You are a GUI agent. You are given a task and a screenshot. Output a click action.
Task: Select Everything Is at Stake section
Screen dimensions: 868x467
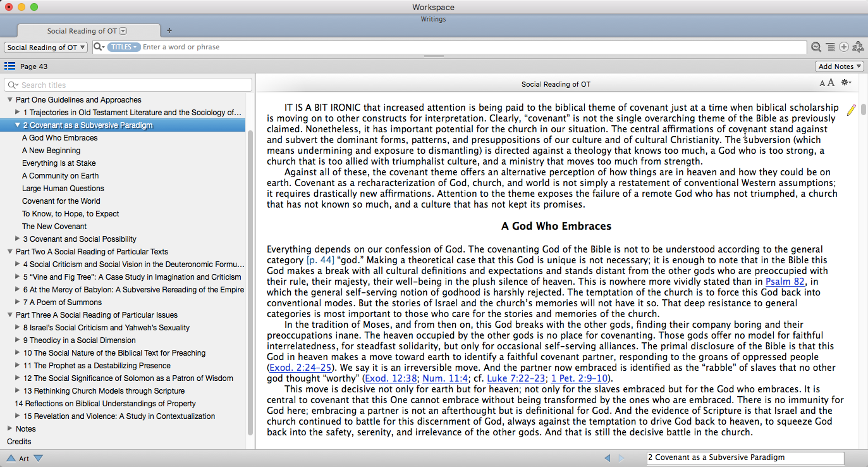(59, 163)
